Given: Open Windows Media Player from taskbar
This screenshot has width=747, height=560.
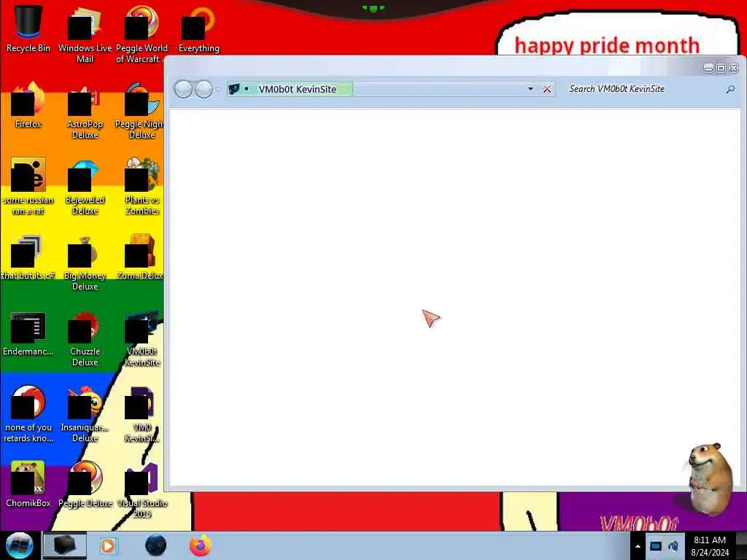Looking at the screenshot, I should point(108,545).
